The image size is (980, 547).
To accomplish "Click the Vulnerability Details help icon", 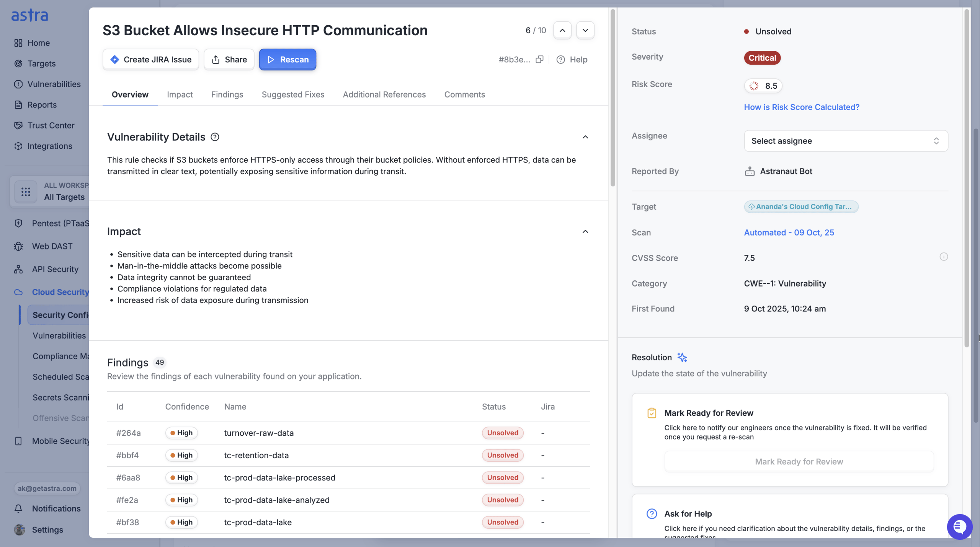I will pos(215,137).
